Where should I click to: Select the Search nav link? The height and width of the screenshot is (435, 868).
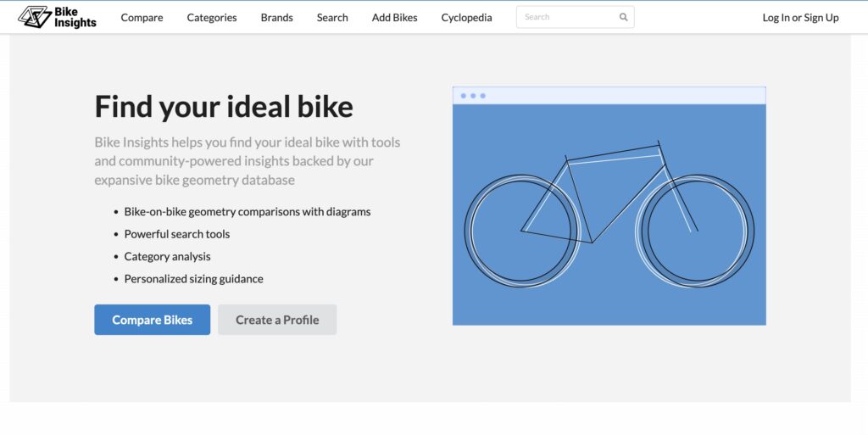tap(332, 17)
